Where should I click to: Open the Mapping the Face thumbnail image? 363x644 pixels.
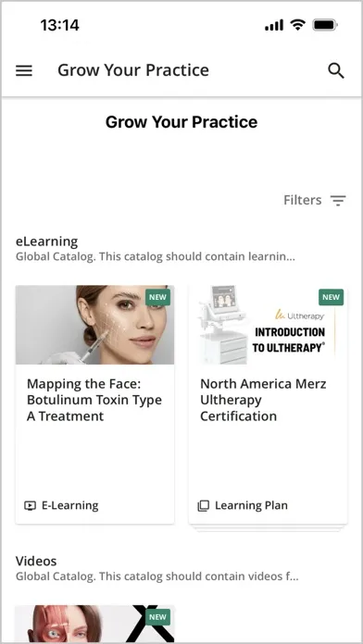coord(95,325)
